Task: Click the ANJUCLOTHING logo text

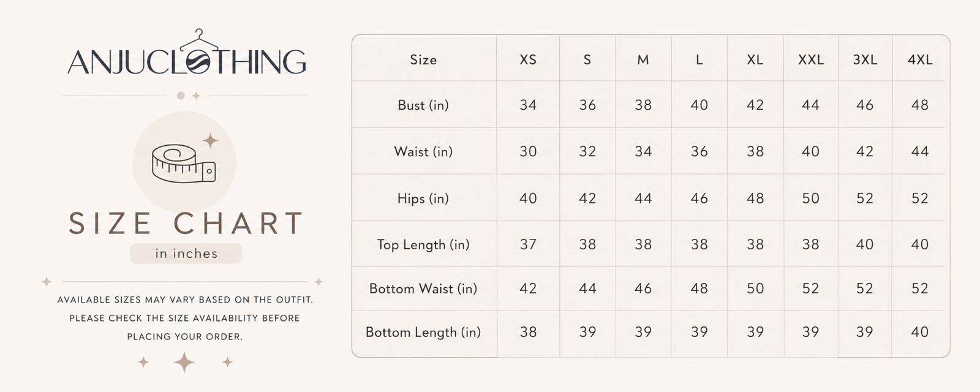Action: point(187,62)
